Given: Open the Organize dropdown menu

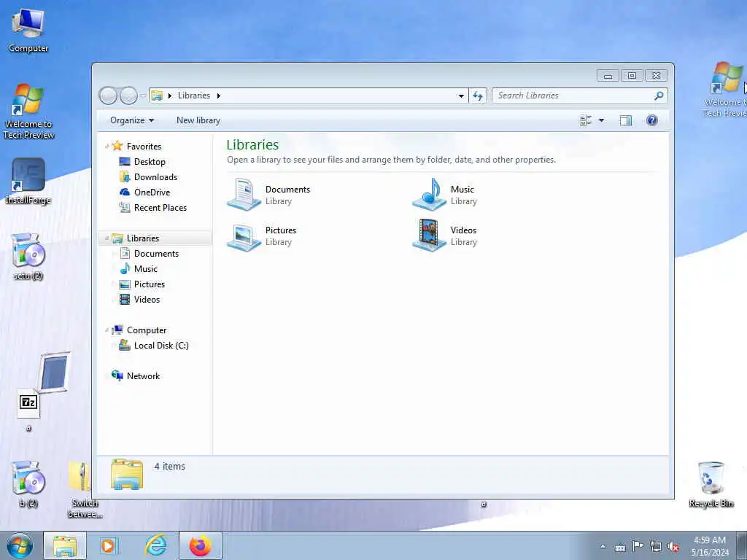Looking at the screenshot, I should click(132, 120).
